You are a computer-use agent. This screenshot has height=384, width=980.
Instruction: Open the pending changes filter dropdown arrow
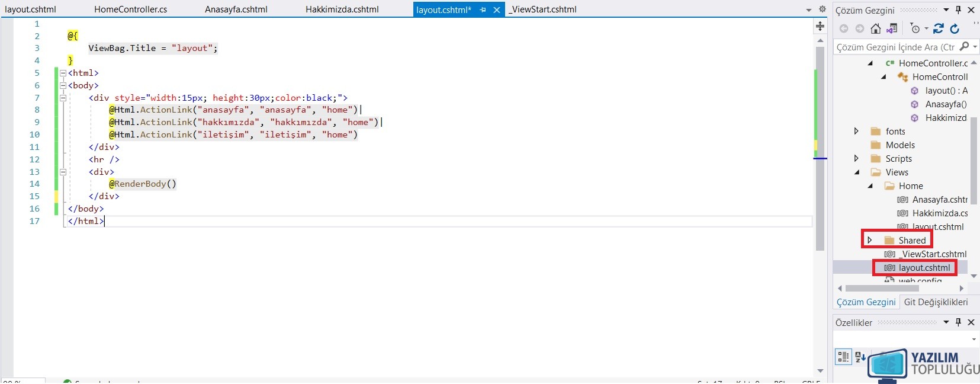[x=926, y=28]
